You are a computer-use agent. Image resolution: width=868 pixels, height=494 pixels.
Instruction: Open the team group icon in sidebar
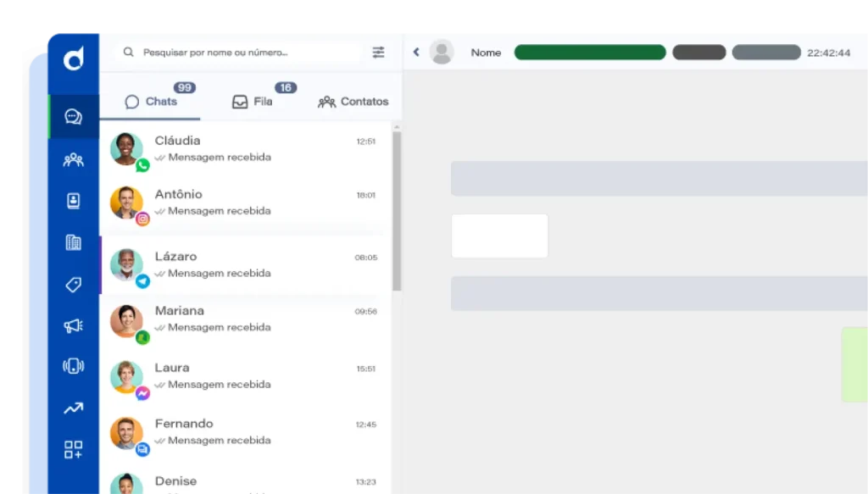coord(74,159)
